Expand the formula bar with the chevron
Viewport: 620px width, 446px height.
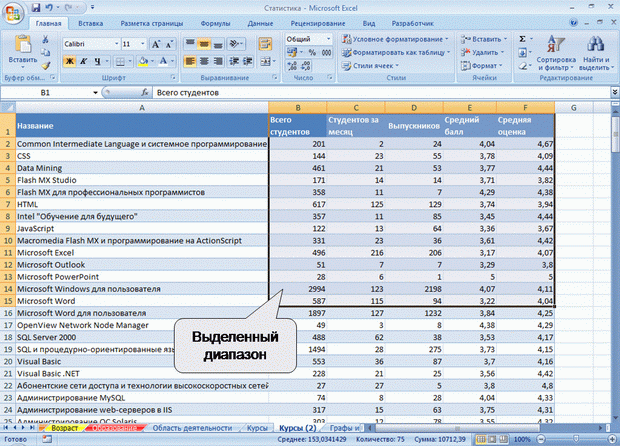point(615,92)
